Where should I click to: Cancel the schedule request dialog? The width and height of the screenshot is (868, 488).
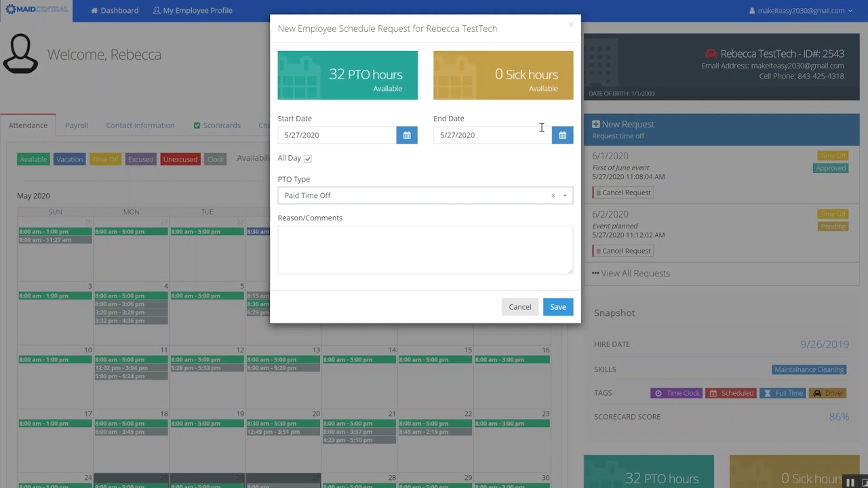point(520,307)
